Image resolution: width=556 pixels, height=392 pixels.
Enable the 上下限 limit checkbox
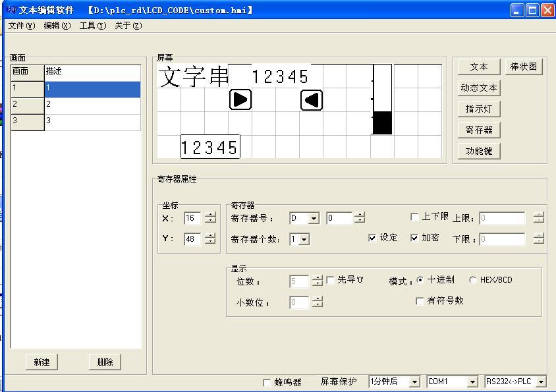(414, 216)
